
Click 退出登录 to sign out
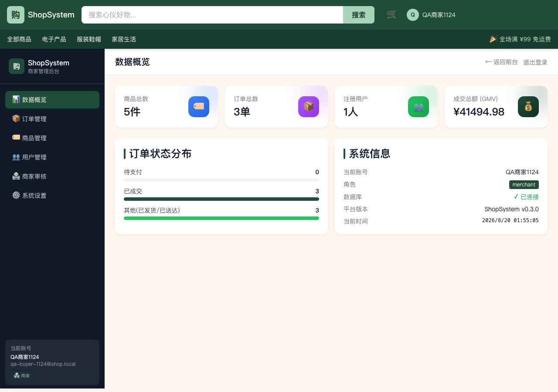535,62
